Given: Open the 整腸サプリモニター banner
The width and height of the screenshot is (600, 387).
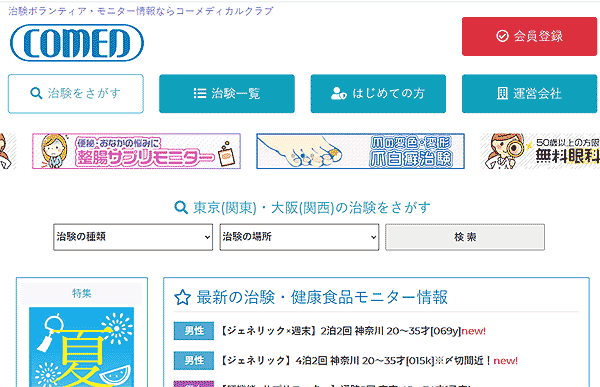Looking at the screenshot, I should click(x=136, y=151).
